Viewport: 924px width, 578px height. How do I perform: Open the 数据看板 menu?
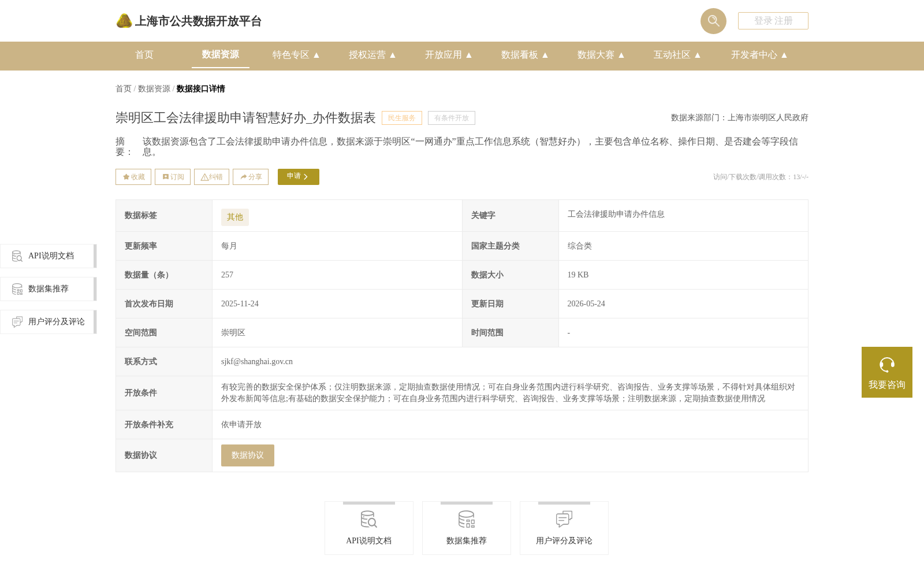524,55
